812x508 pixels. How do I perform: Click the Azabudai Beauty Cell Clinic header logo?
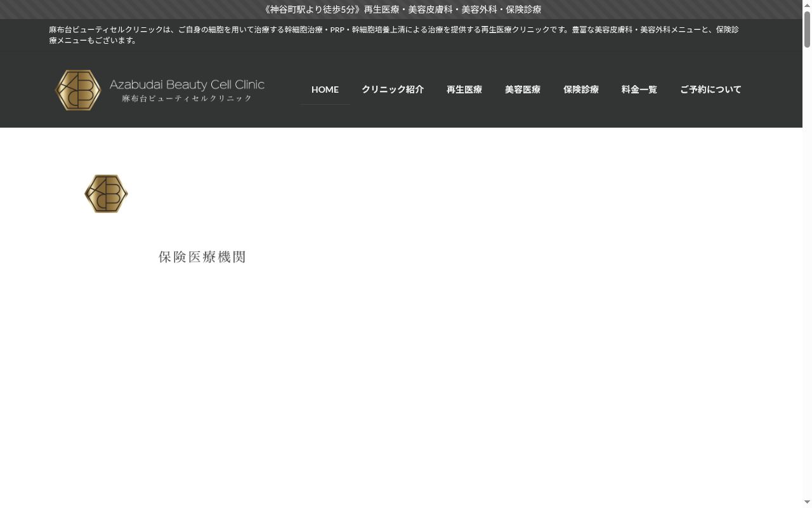pos(160,90)
